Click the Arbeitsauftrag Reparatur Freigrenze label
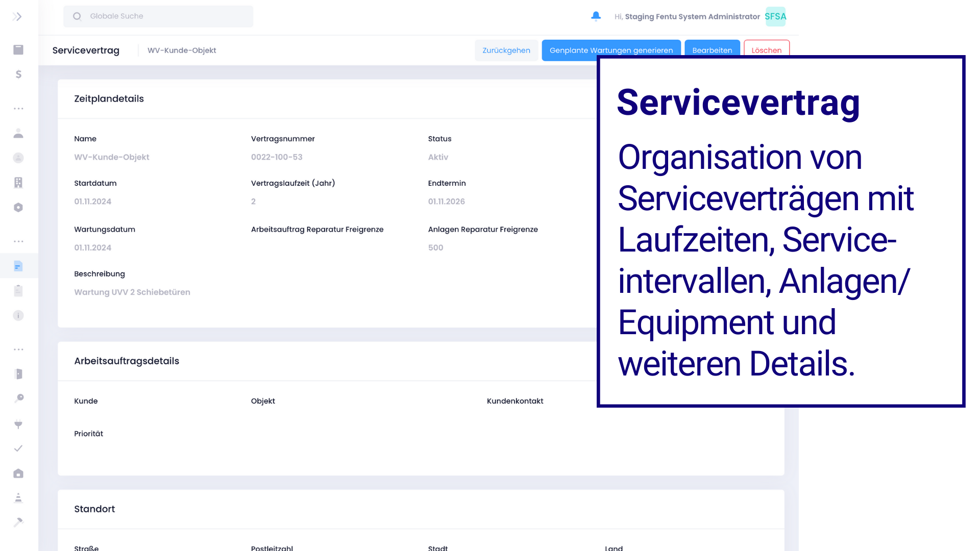 pos(317,230)
